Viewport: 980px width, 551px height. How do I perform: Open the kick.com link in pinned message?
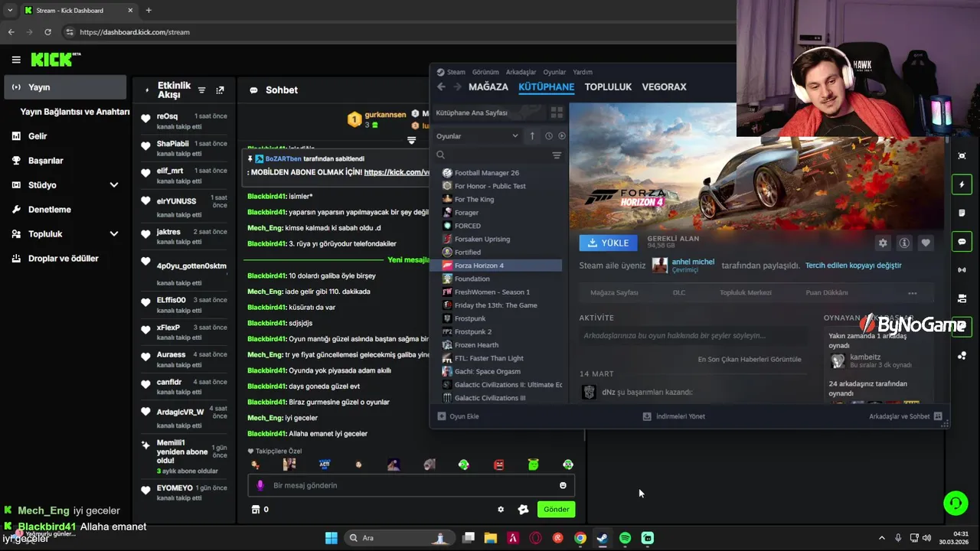397,173
